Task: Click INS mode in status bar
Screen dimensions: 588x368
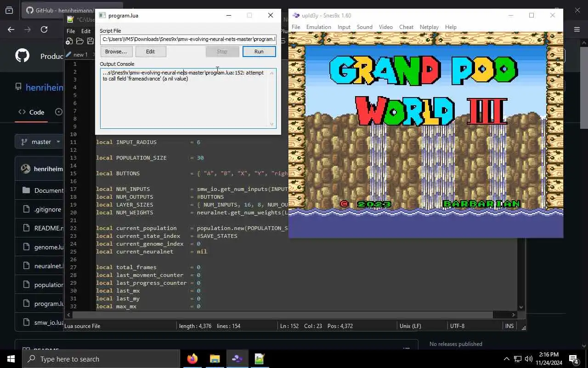Action: (x=509, y=326)
